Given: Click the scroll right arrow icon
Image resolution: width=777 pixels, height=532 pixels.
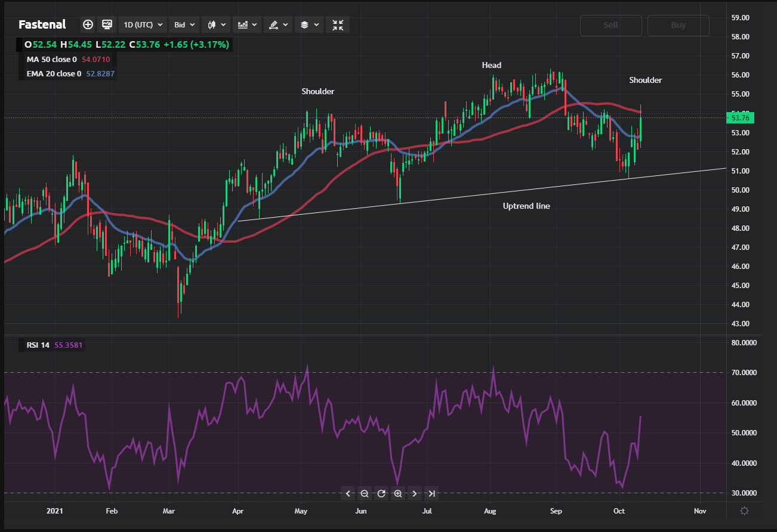Looking at the screenshot, I should pos(415,493).
